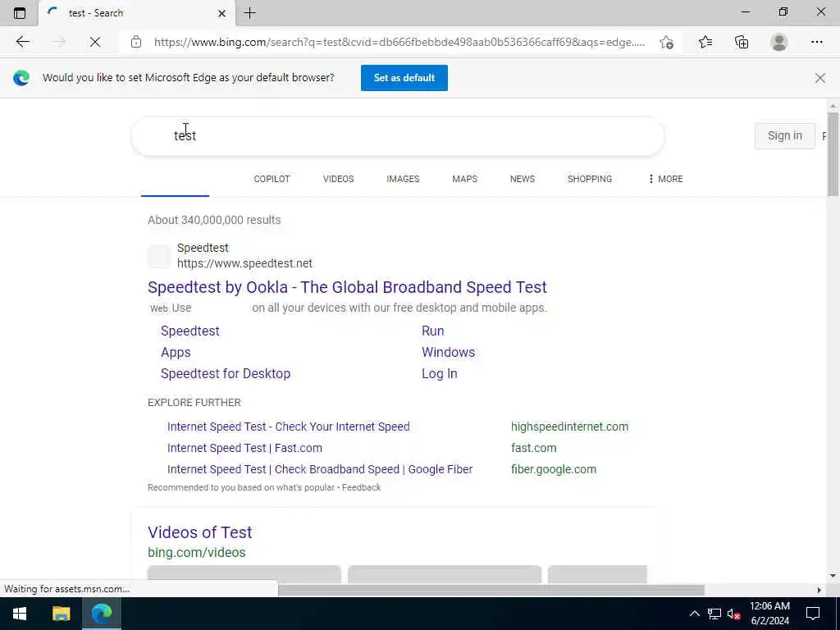Screen dimensions: 840x630
Task: Switch to the VIDEOS tab
Action: click(x=338, y=179)
